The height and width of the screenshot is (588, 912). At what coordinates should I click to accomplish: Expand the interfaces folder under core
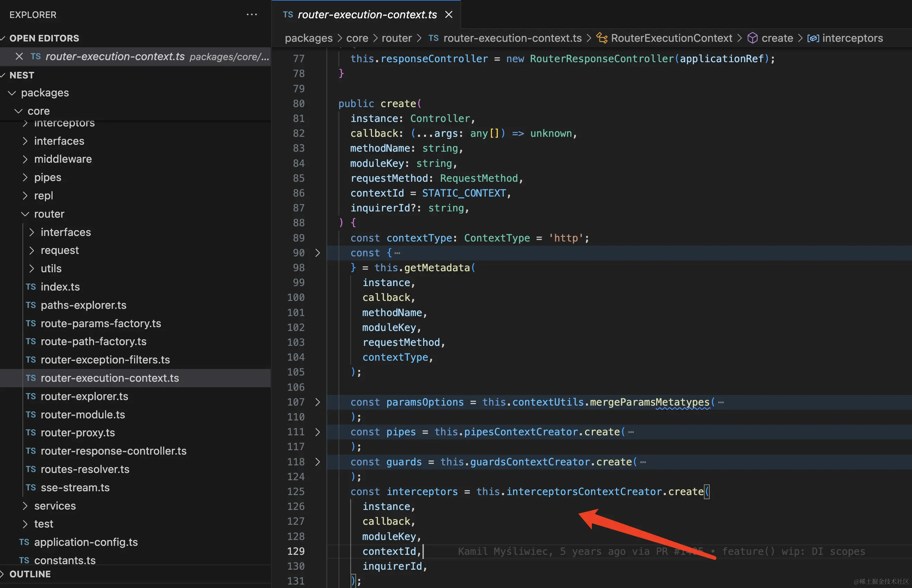[25, 141]
